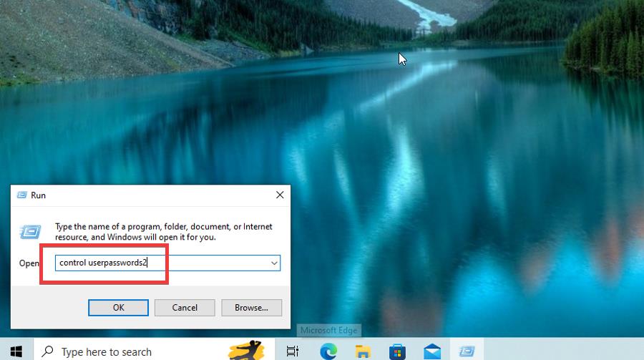644x360 pixels.
Task: Open Microsoft Store from the taskbar
Action: (x=397, y=351)
